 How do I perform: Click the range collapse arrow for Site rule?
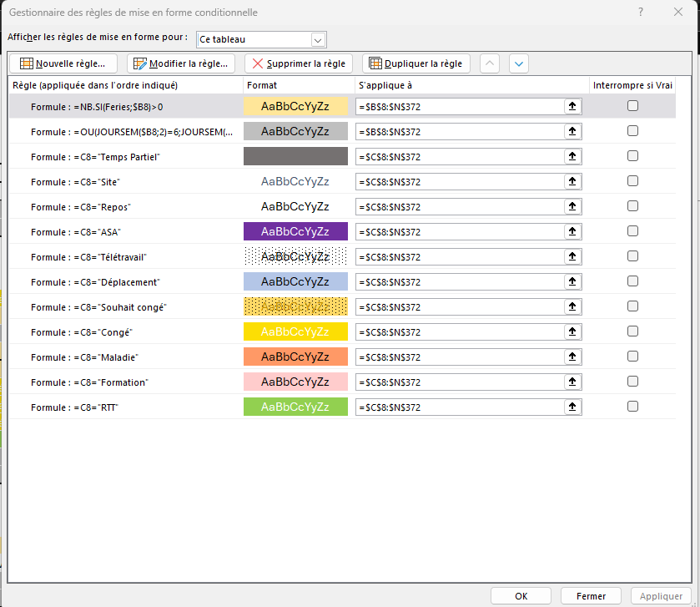(x=572, y=181)
